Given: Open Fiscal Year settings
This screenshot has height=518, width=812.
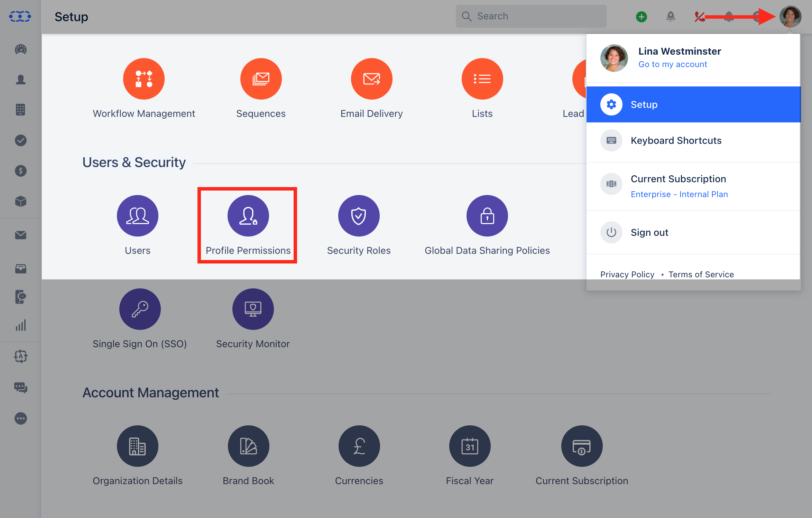Looking at the screenshot, I should [x=470, y=446].
